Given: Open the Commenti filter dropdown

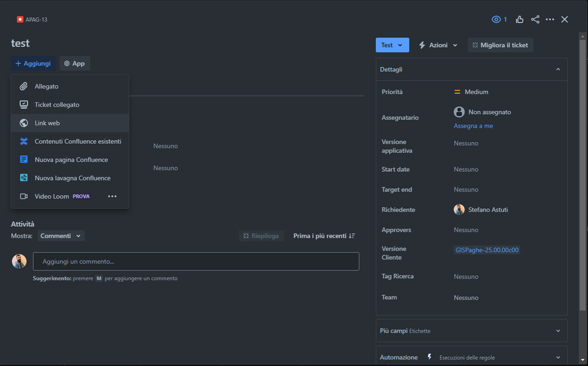Looking at the screenshot, I should [x=61, y=235].
